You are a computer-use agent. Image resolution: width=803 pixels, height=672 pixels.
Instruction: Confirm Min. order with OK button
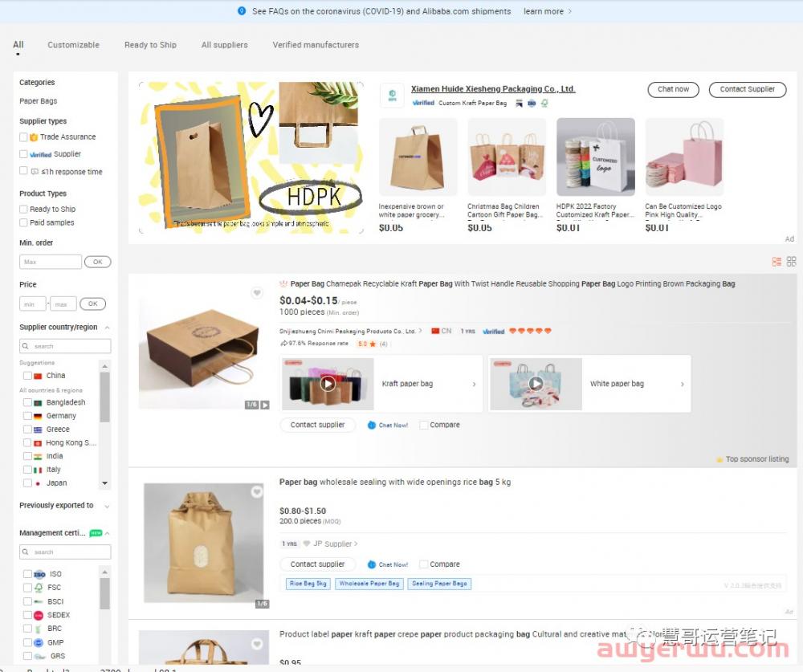97,262
